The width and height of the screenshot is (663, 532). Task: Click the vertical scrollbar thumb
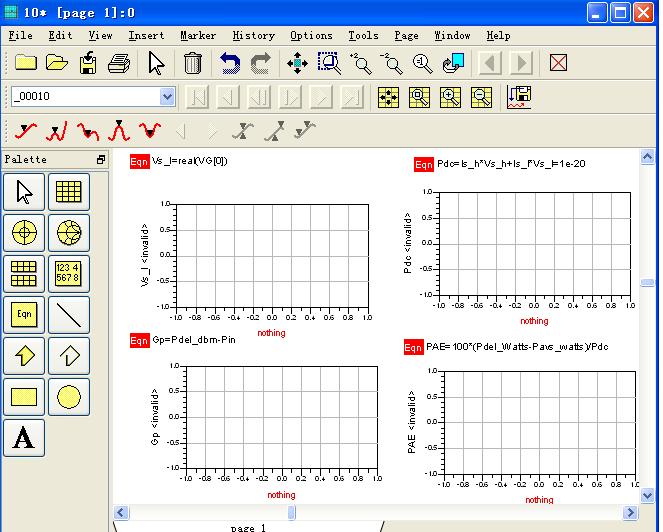pos(647,282)
